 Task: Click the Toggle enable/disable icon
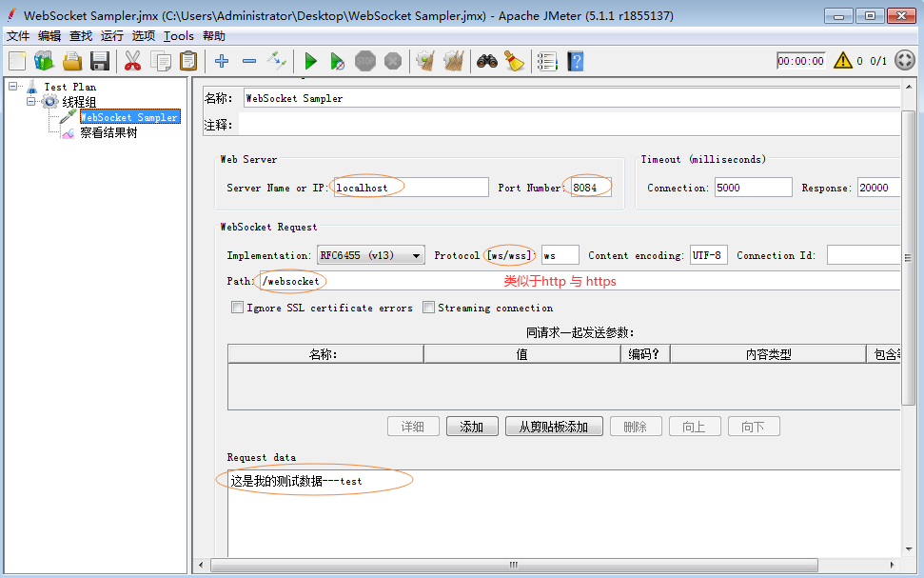coord(277,61)
